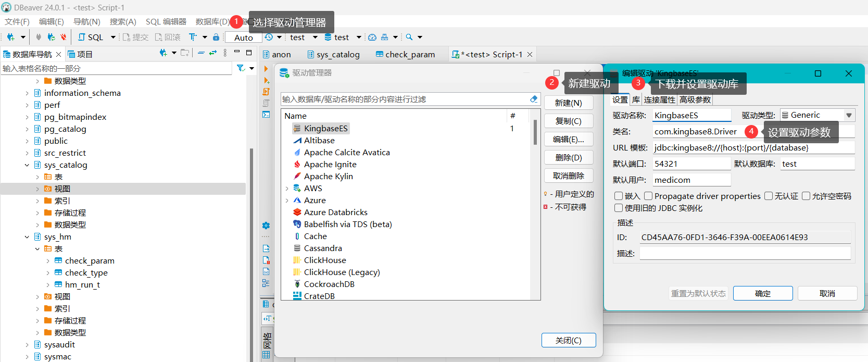Click the collapse all icon in navigator panel
Viewport: 868px width, 362px height.
(201, 53)
